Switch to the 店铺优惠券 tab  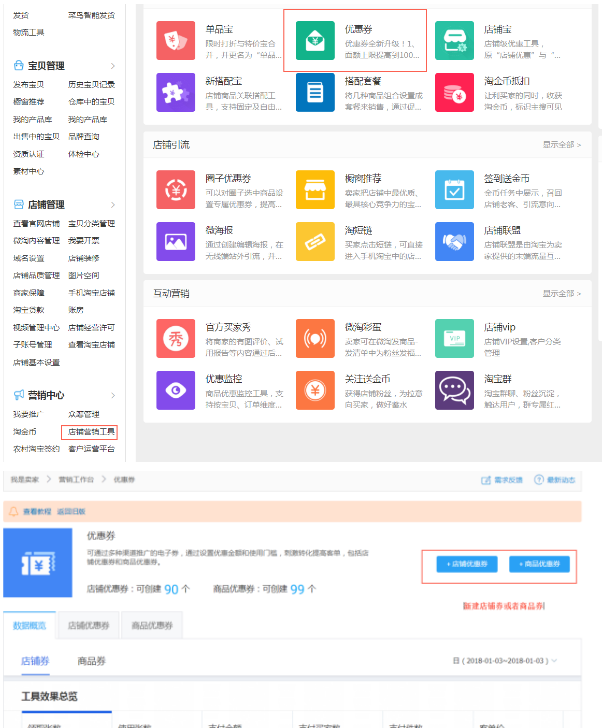click(88, 625)
